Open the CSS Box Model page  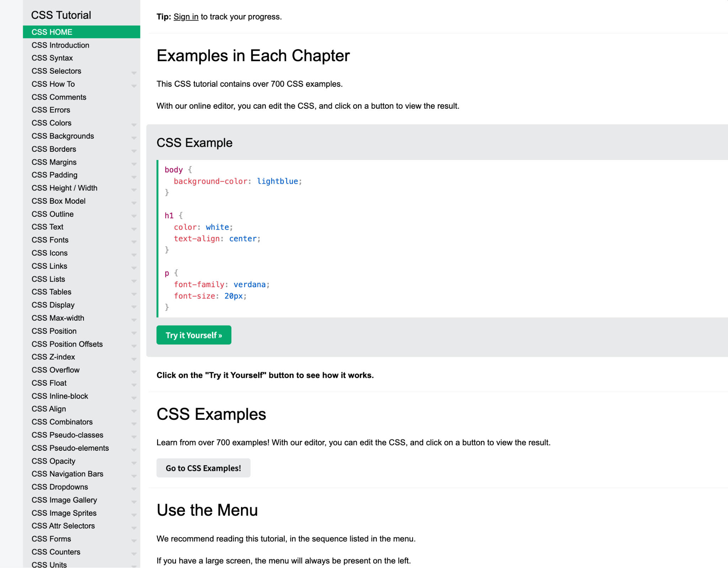pos(58,201)
